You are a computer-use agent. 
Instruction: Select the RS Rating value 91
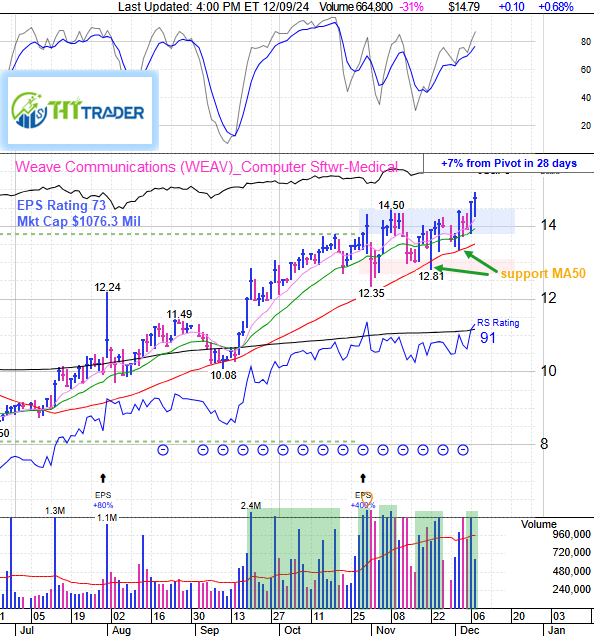[488, 337]
